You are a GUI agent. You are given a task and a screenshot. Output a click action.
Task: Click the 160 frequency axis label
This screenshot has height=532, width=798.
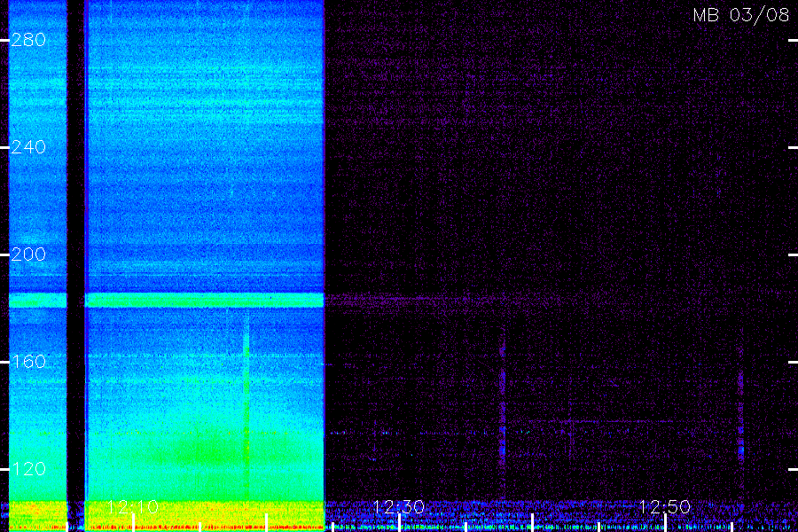point(28,362)
